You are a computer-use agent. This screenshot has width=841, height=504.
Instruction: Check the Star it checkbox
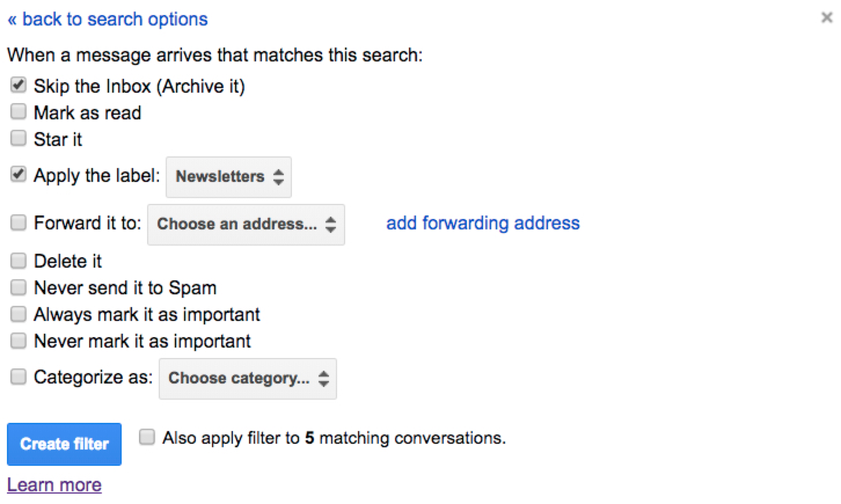coord(19,138)
